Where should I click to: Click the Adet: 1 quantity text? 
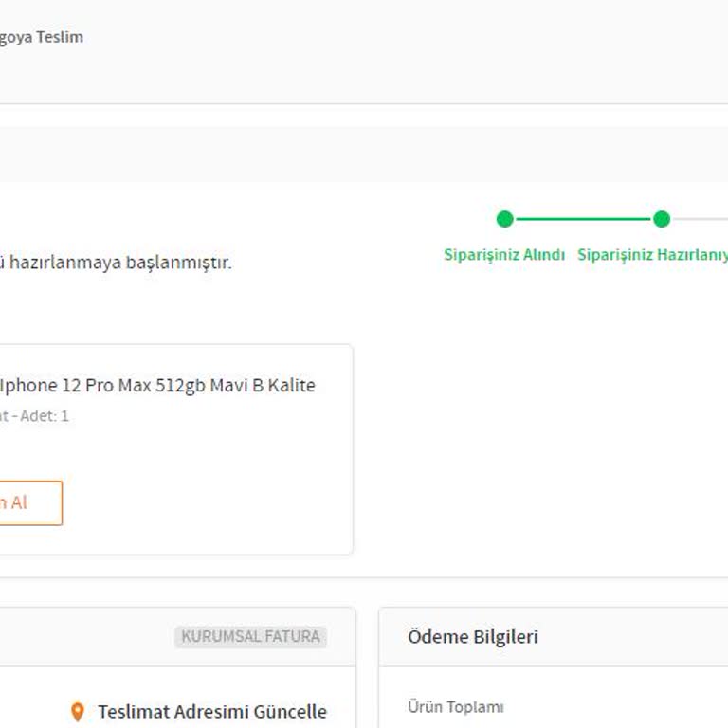pos(45,416)
